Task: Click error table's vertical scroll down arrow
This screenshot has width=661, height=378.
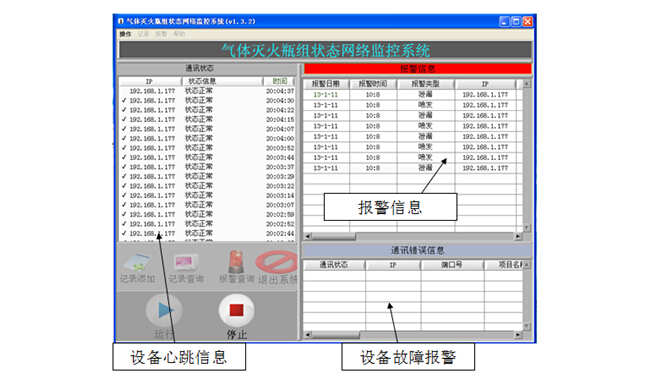Action: coord(527,326)
